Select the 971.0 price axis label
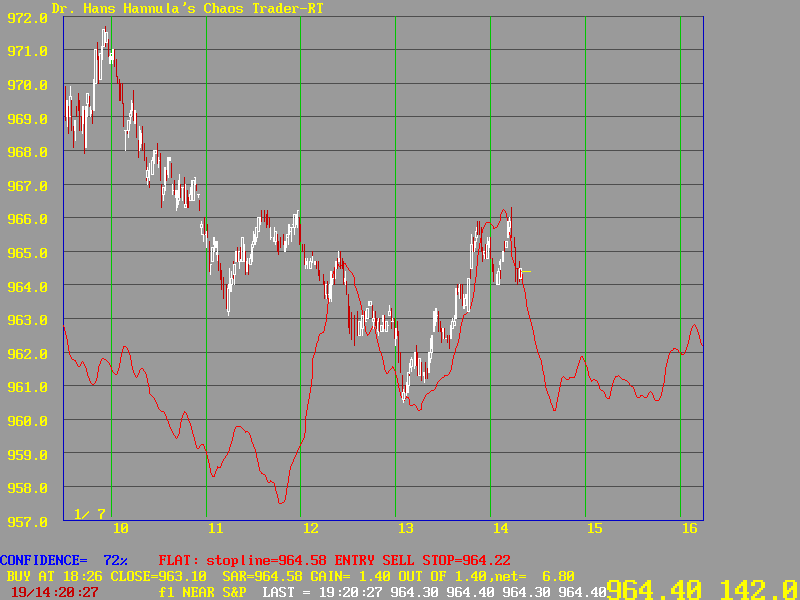The width and height of the screenshot is (800, 600). (27, 52)
